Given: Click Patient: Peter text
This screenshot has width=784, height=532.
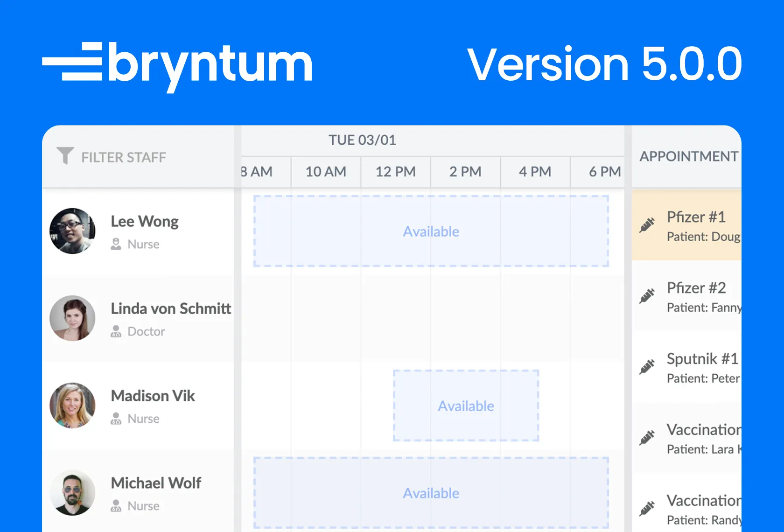Looking at the screenshot, I should [x=703, y=378].
